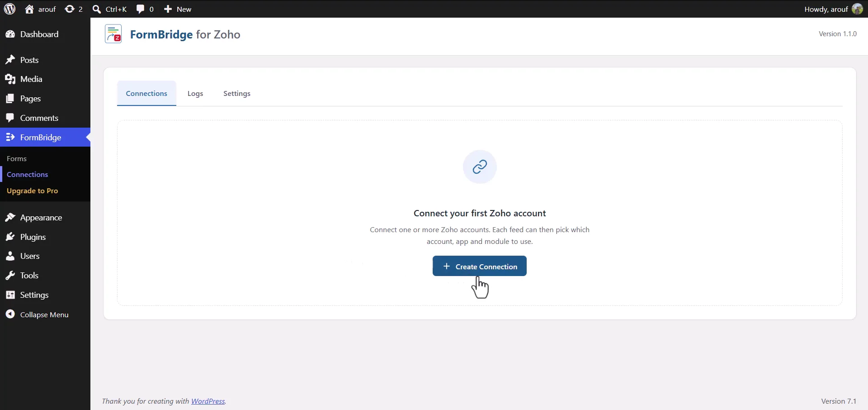Select Connections submenu item
This screenshot has width=868, height=410.
click(28, 174)
